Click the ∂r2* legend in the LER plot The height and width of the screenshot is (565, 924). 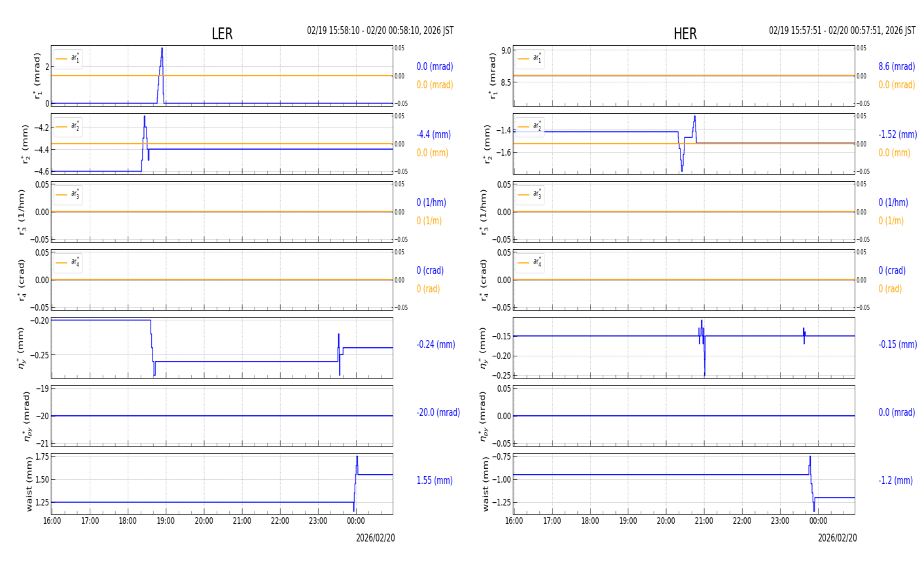[68, 127]
